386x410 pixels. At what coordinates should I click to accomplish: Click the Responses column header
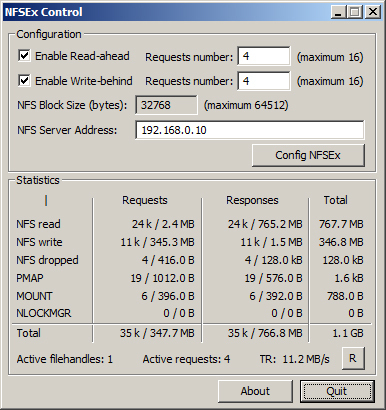click(252, 200)
